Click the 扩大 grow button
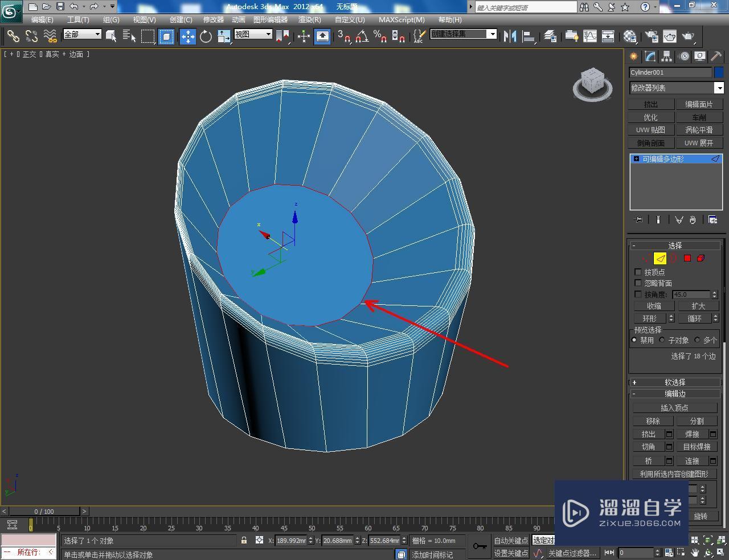The image size is (729, 560). pyautogui.click(x=698, y=306)
